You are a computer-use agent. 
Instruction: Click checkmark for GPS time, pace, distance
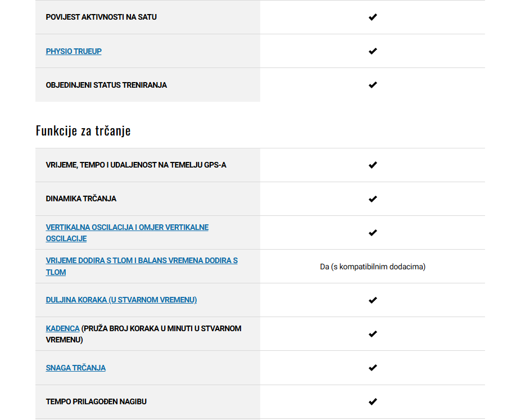pyautogui.click(x=373, y=165)
